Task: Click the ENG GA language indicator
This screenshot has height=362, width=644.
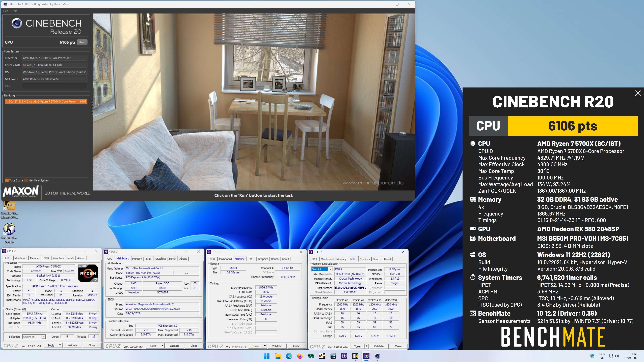Action: coord(602,356)
